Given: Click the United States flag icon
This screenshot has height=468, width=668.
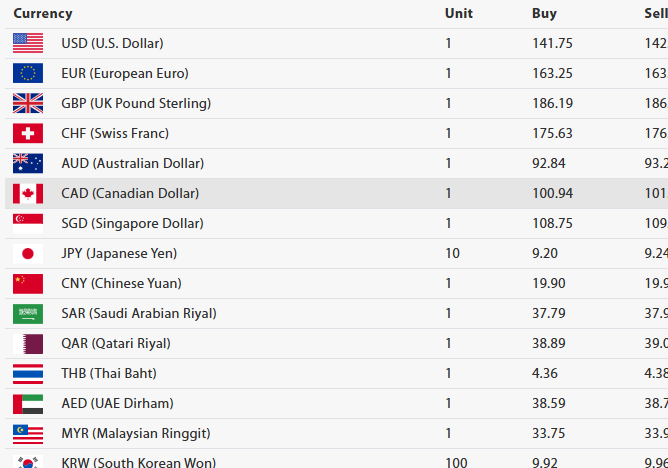Looking at the screenshot, I should pyautogui.click(x=28, y=43).
